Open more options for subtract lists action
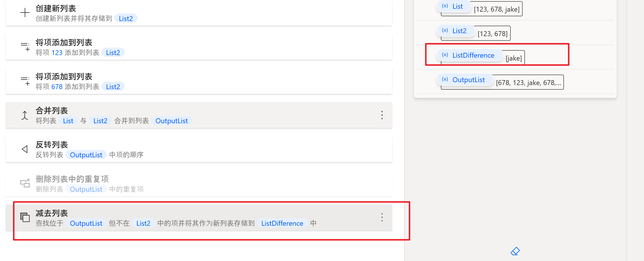The width and height of the screenshot is (644, 261). point(382,217)
